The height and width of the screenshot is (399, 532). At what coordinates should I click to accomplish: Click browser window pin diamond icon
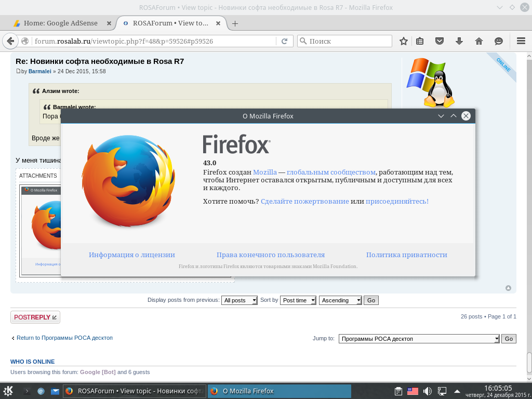[512, 7]
